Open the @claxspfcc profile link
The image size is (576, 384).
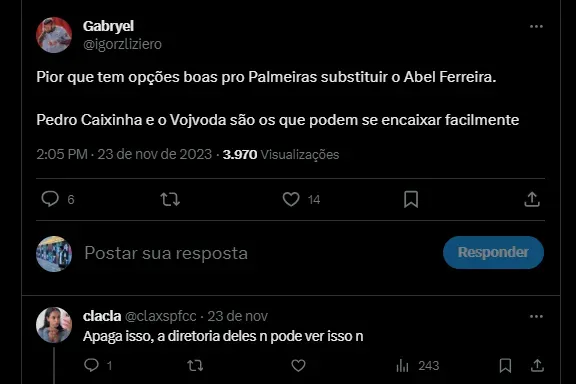pyautogui.click(x=161, y=316)
